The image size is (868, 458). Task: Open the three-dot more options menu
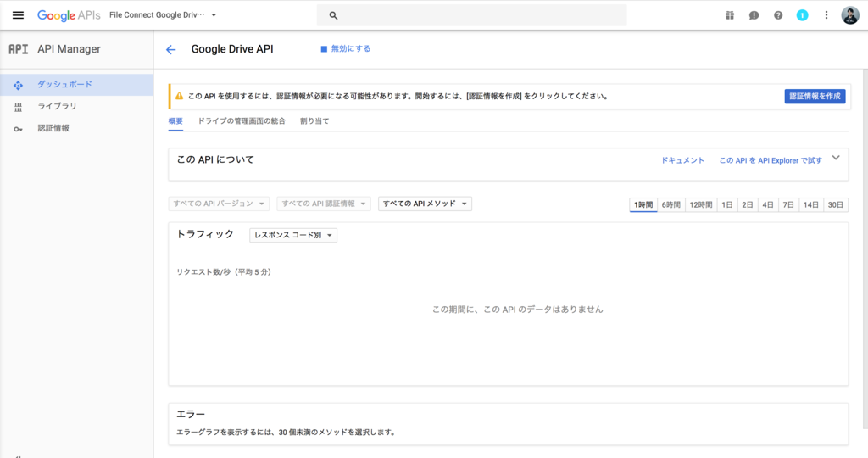(826, 15)
